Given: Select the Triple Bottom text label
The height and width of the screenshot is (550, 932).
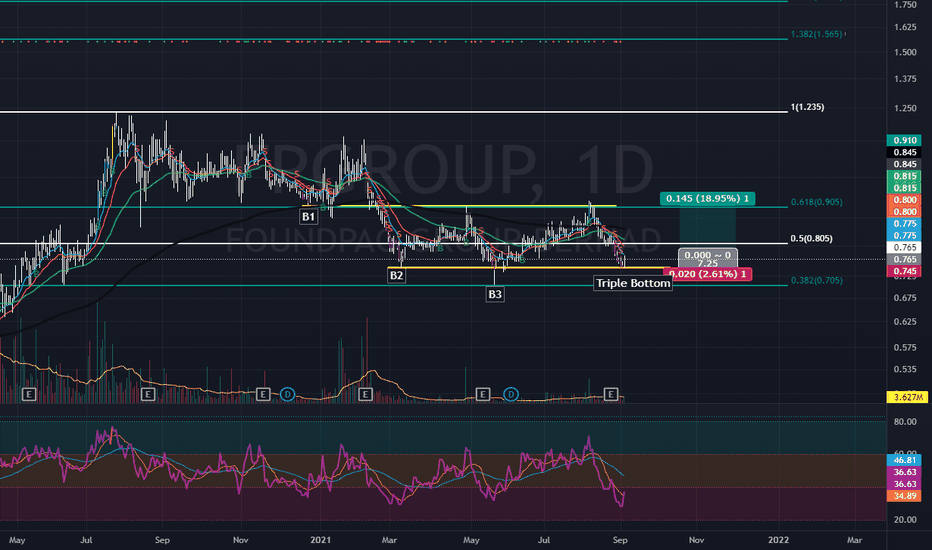Looking at the screenshot, I should click(633, 283).
